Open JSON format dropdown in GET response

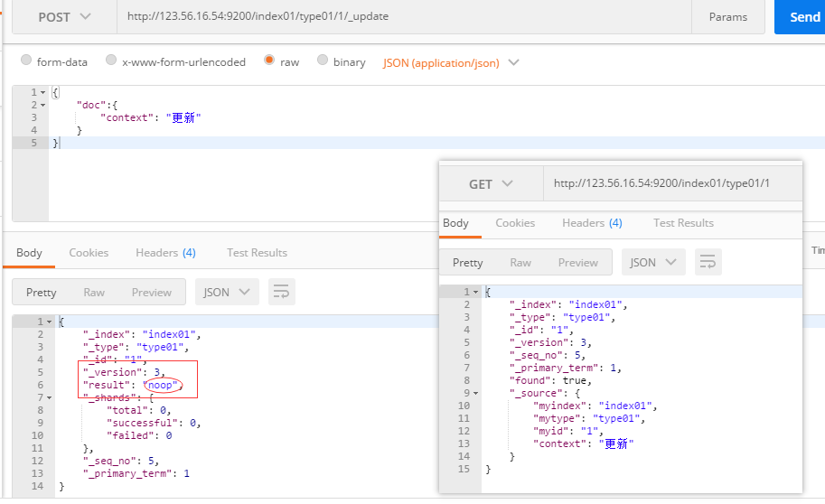click(653, 262)
